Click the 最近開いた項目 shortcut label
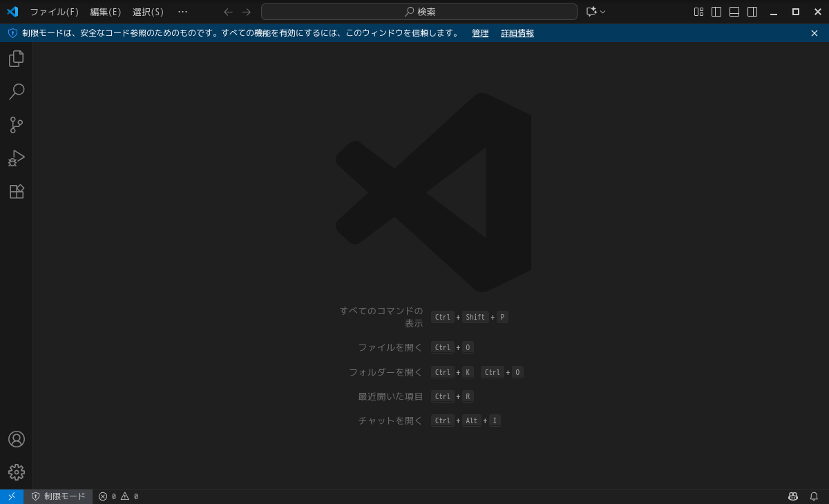The image size is (829, 504). tap(390, 396)
